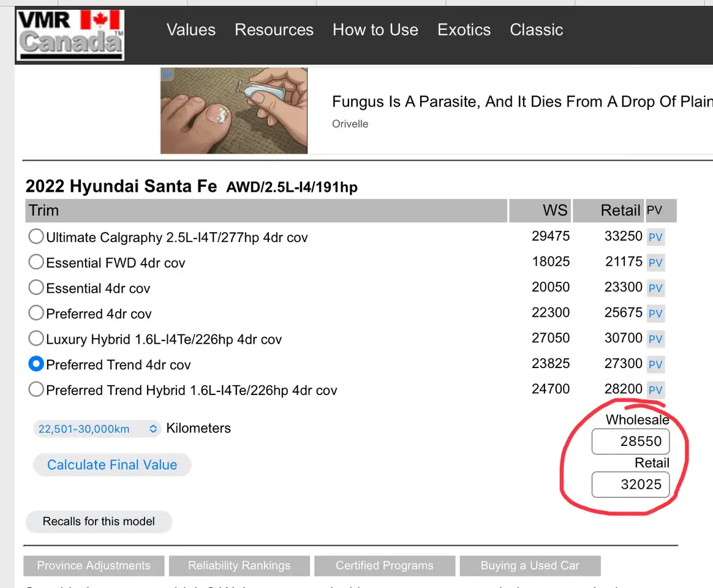Open the How to Use menu
The height and width of the screenshot is (588, 713).
coord(375,30)
